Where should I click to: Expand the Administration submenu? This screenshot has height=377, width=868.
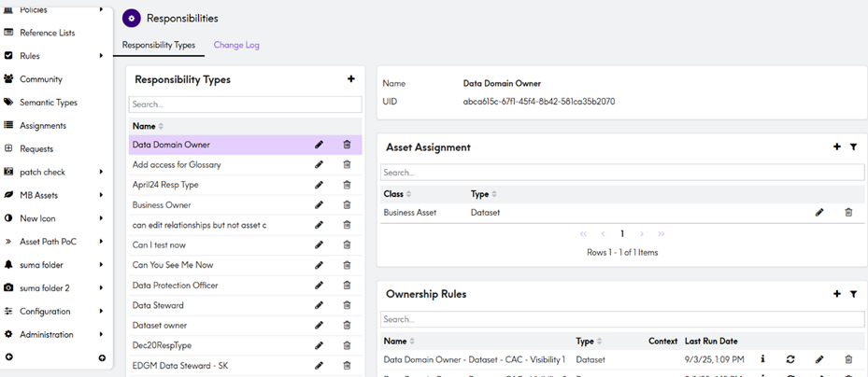coord(101,334)
